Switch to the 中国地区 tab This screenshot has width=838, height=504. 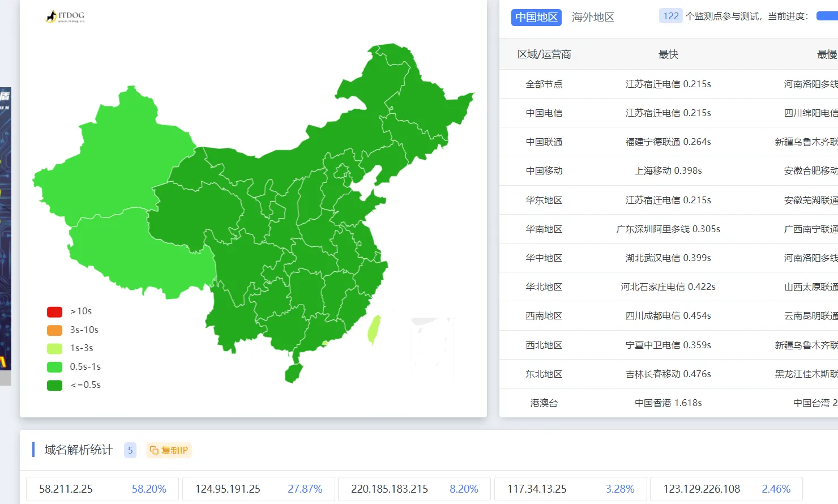(536, 17)
